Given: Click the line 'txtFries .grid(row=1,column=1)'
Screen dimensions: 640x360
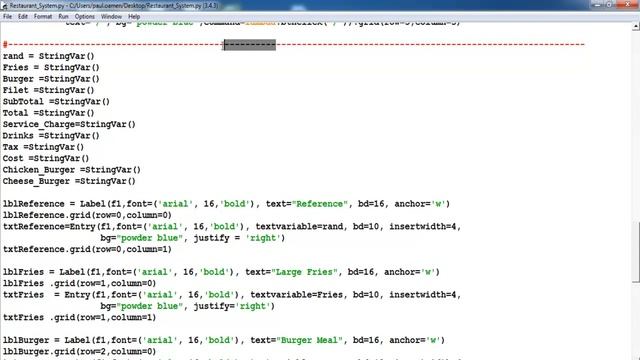Looking at the screenshot, I should click(x=79, y=318).
